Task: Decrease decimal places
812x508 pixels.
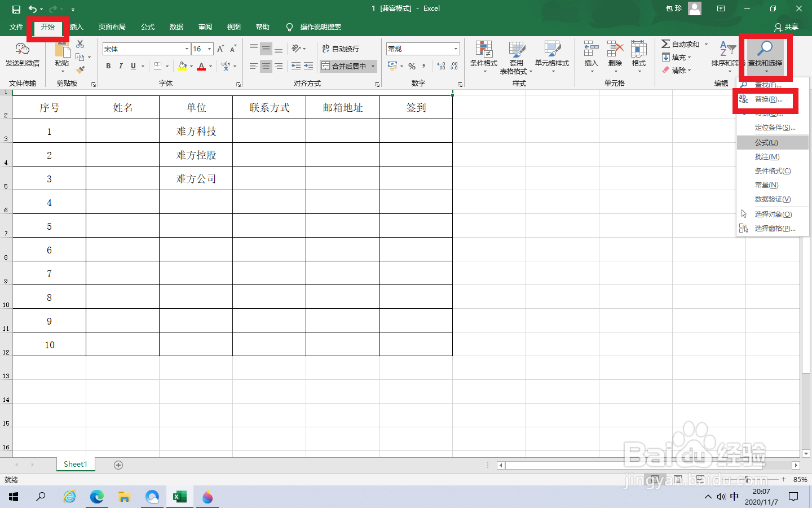Action: coord(453,66)
